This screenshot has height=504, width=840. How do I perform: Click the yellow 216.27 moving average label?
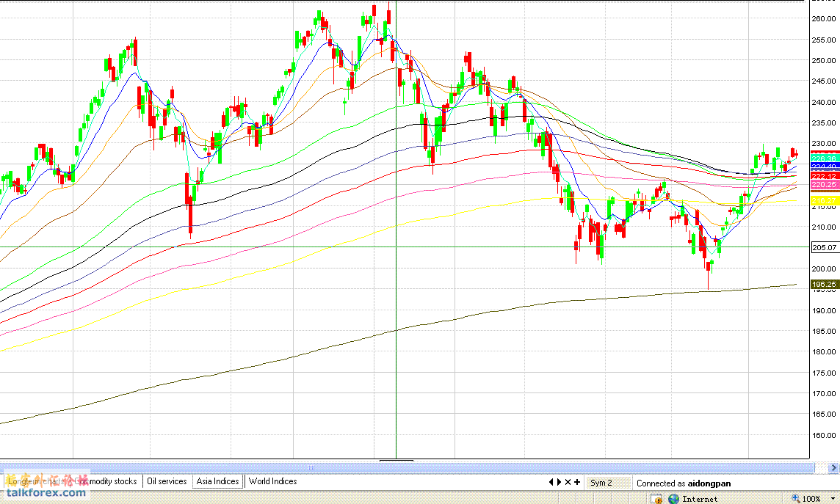(825, 200)
